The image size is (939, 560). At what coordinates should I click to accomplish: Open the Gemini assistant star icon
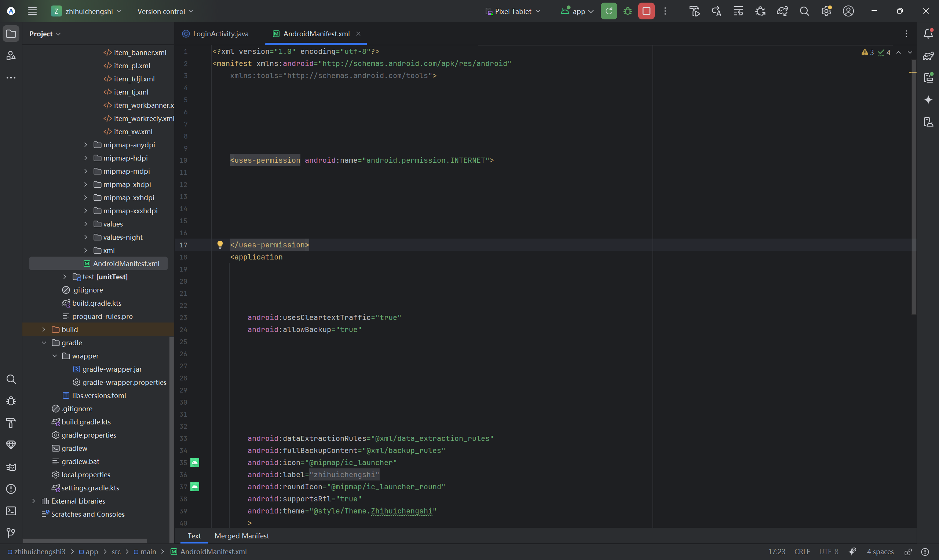pos(928,100)
